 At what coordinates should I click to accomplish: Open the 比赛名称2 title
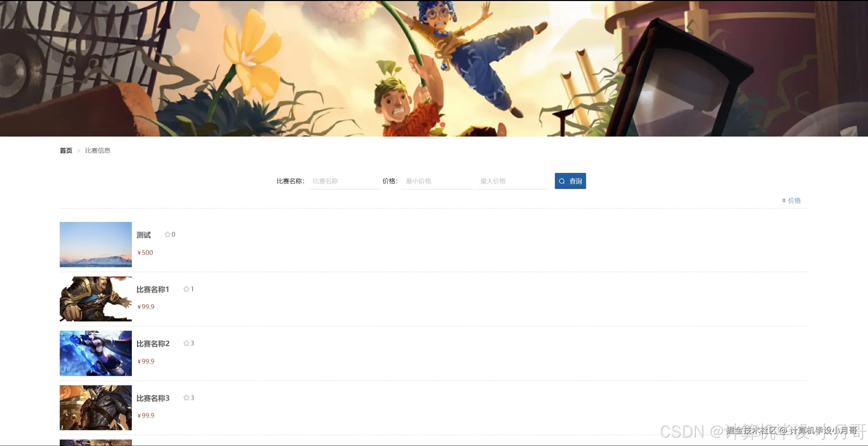click(153, 344)
